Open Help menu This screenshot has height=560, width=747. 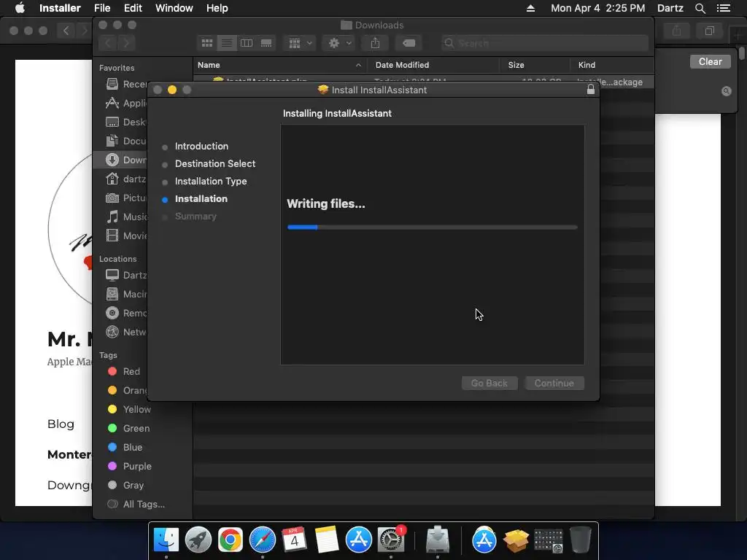217,8
